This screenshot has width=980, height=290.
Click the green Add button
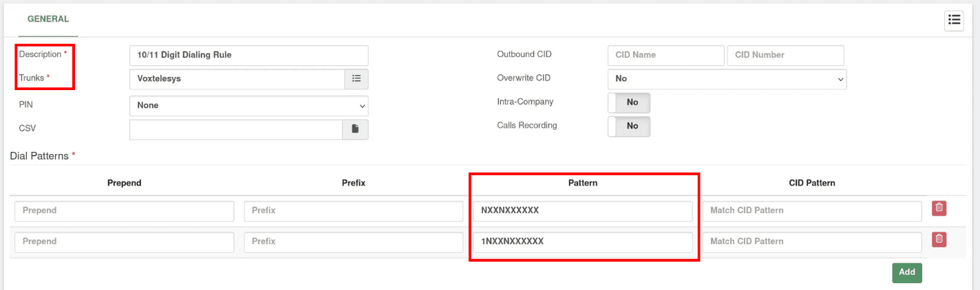(x=907, y=272)
